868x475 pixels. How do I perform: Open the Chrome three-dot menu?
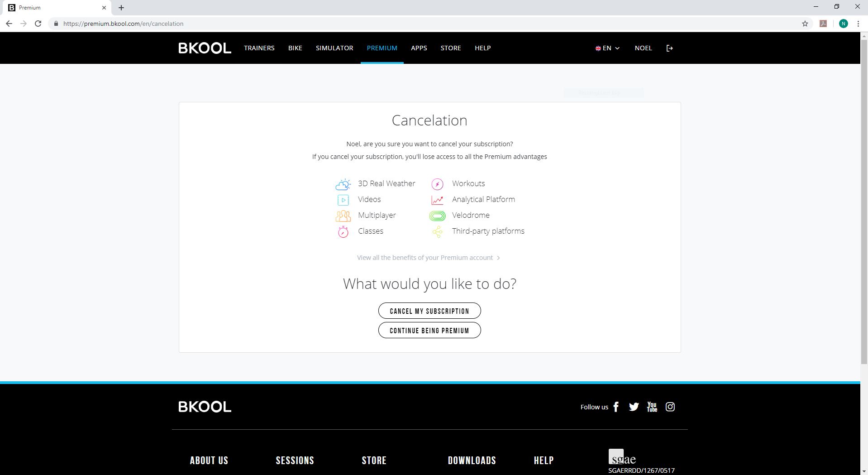858,24
